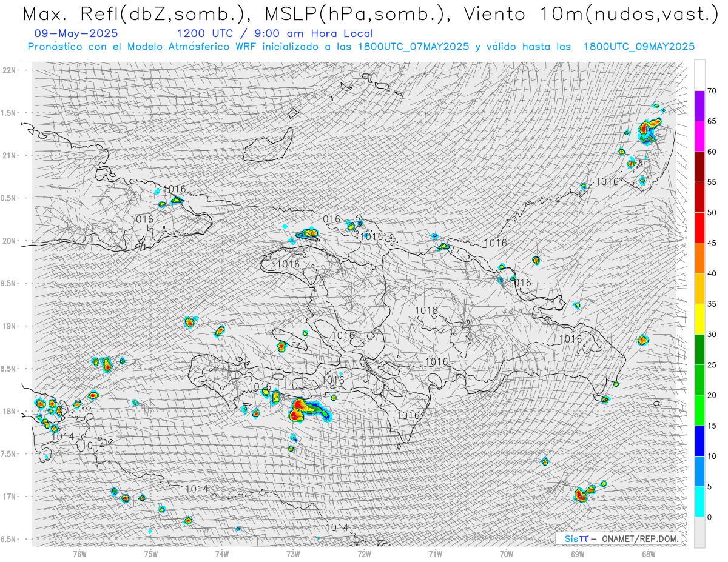728x562 pixels.
Task: Click the colorbar label 25
Action: [712, 365]
